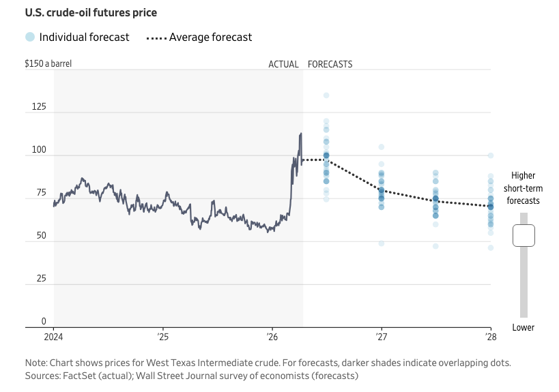Click the "$150 a barrel" axis label
The width and height of the screenshot is (559, 392).
(48, 64)
